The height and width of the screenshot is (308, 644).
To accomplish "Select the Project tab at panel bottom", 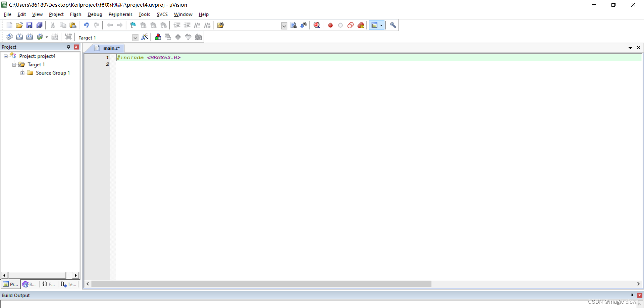I will coord(10,284).
